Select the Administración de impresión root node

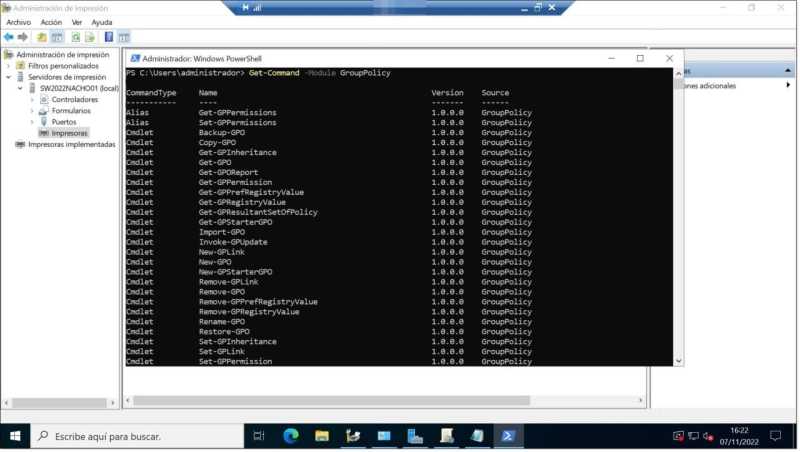tap(63, 55)
